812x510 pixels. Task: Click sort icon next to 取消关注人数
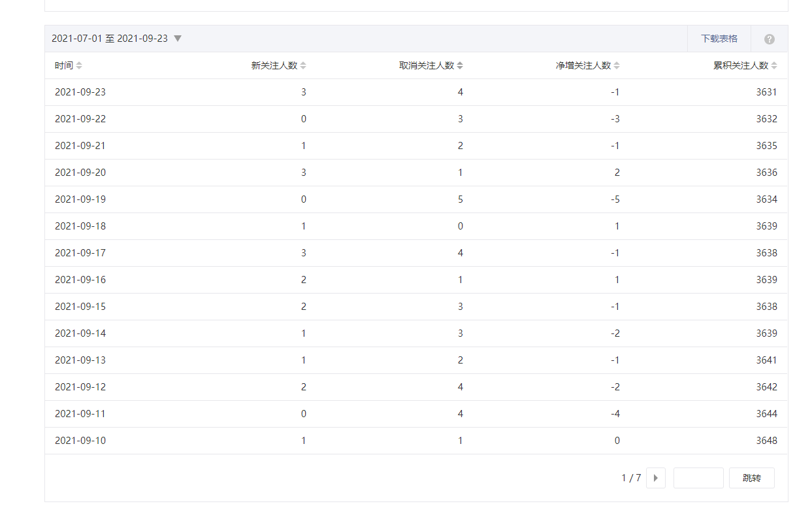[460, 65]
